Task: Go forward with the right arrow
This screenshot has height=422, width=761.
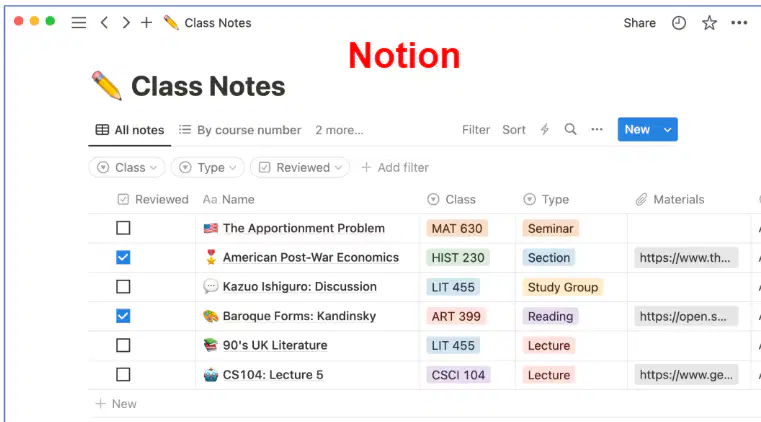Action: point(126,22)
